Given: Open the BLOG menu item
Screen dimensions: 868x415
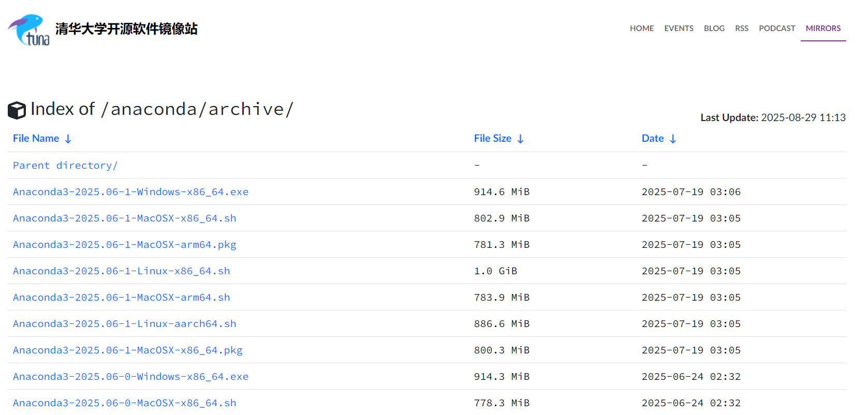Looking at the screenshot, I should 714,28.
